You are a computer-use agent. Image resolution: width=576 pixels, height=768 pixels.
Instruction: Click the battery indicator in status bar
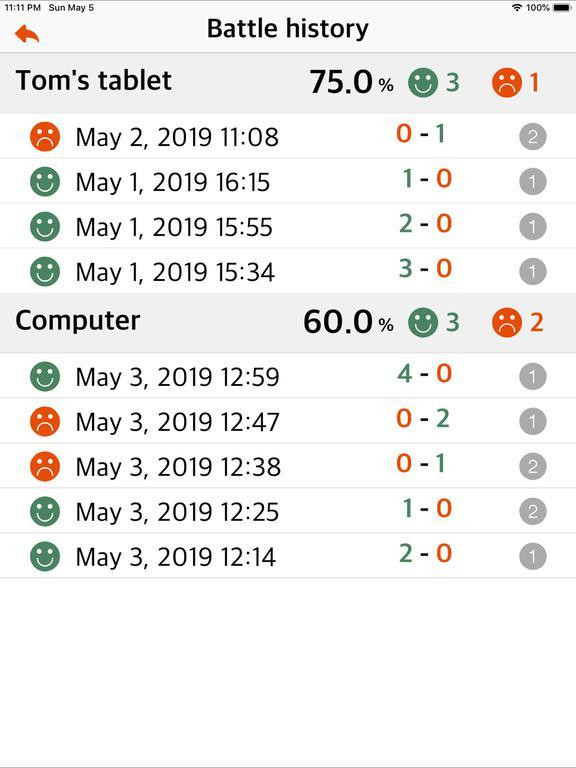562,7
